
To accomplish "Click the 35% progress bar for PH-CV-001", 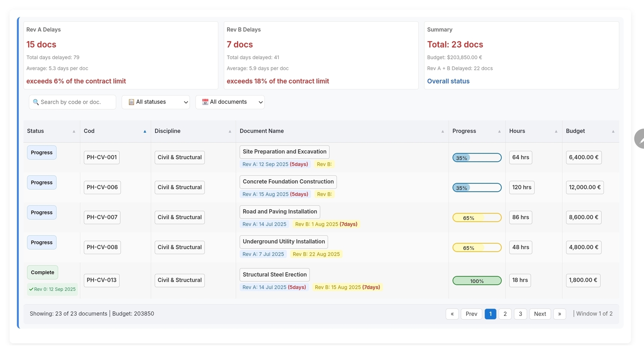I will tap(477, 158).
